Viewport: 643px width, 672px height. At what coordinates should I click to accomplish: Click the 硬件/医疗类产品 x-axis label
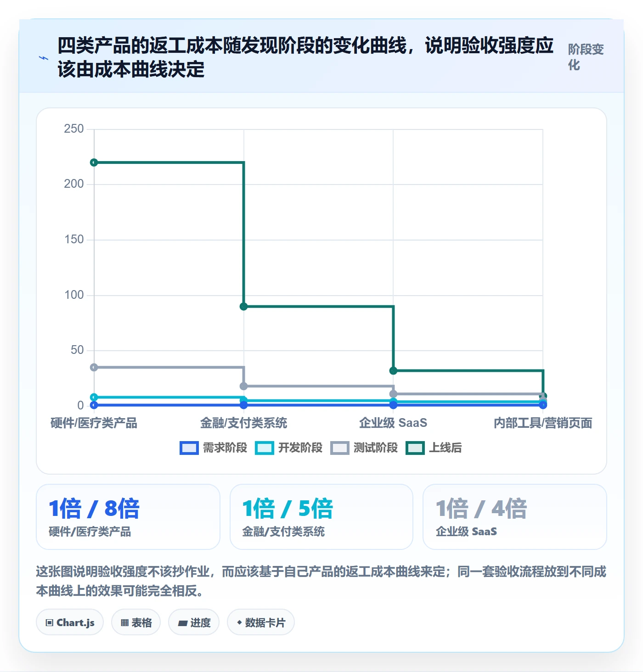point(94,423)
